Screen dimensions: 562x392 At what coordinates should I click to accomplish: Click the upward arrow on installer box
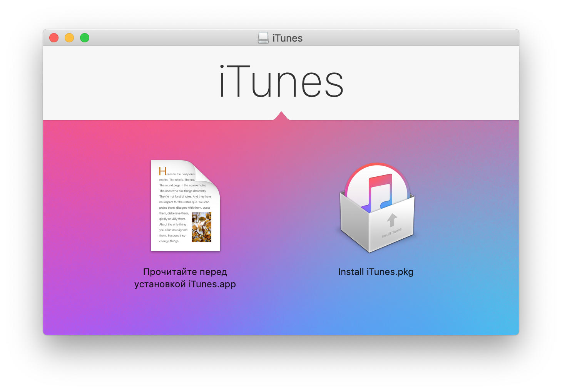[x=392, y=220]
